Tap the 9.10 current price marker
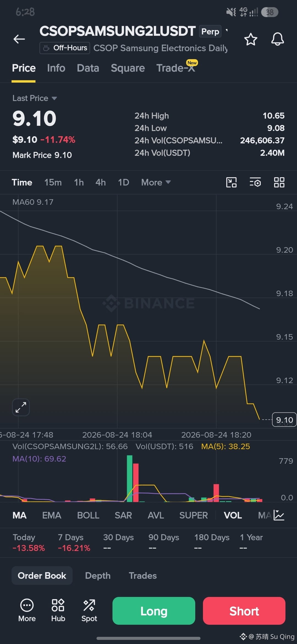The height and width of the screenshot is (644, 297). tap(284, 420)
